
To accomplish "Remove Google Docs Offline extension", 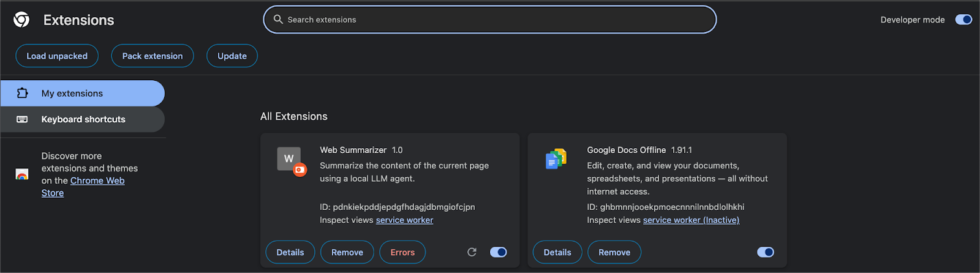I will (614, 252).
